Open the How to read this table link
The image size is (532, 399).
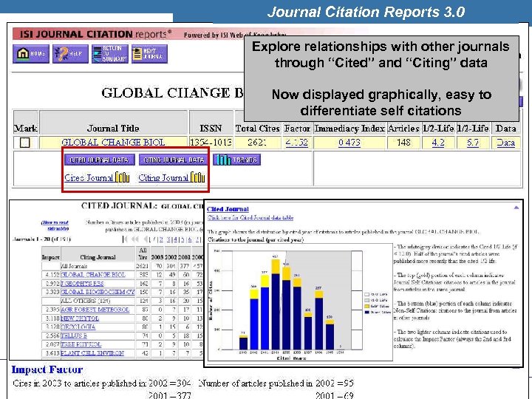coord(55,225)
